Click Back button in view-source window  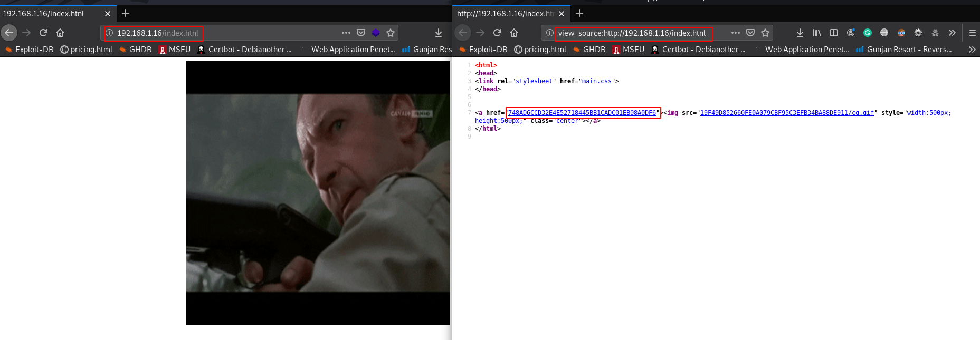tap(463, 33)
